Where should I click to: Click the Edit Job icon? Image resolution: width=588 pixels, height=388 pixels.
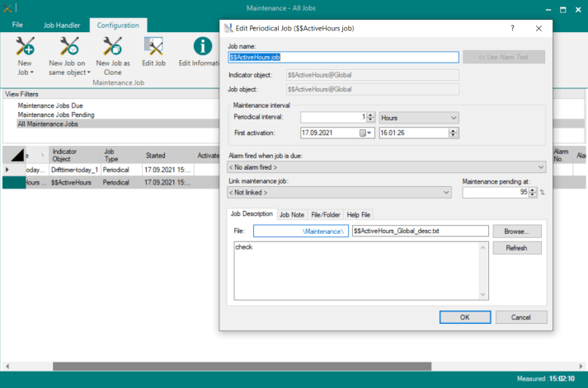coord(153,46)
